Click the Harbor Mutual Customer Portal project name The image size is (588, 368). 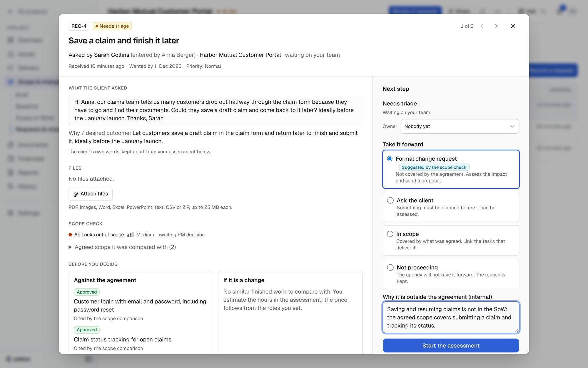pyautogui.click(x=240, y=55)
